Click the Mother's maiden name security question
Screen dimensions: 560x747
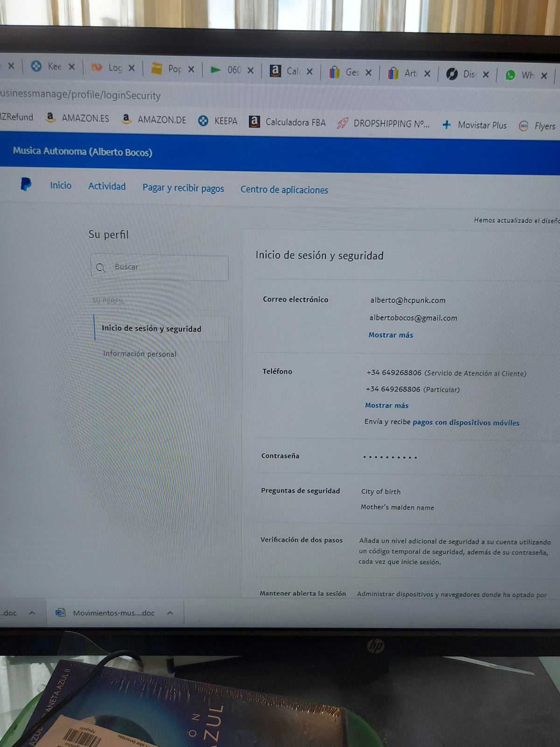[x=397, y=507]
